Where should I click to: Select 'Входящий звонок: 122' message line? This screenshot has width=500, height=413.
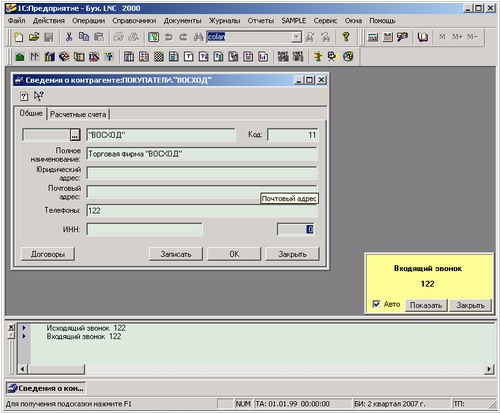click(84, 336)
